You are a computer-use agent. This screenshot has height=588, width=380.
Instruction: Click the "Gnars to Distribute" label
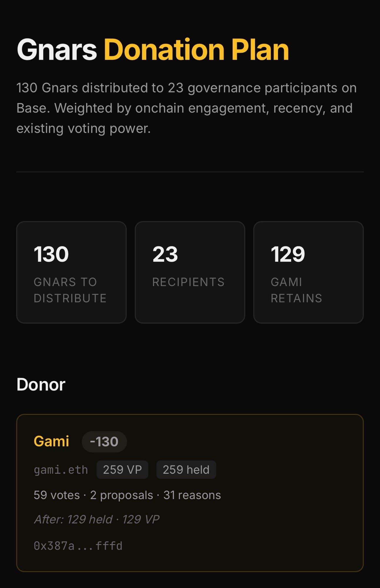[70, 290]
